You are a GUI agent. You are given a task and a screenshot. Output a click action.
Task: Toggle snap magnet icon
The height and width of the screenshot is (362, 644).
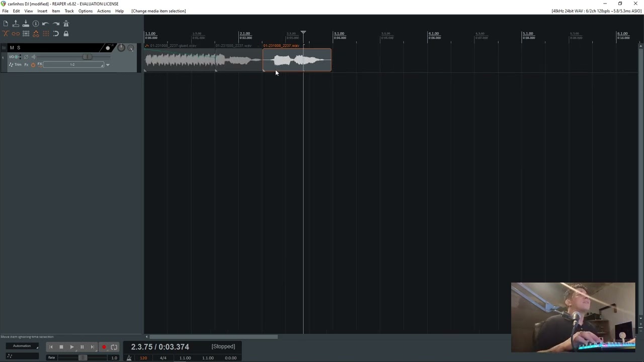[56, 34]
